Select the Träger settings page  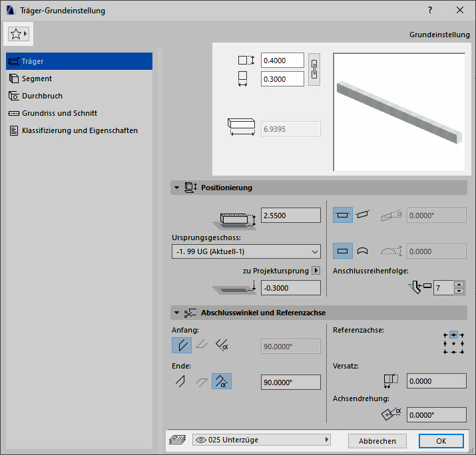point(79,61)
